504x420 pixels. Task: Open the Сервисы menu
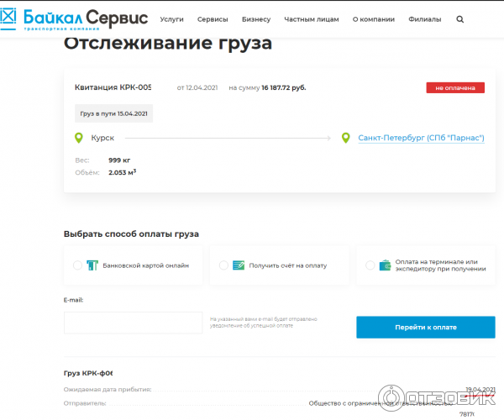click(x=213, y=18)
